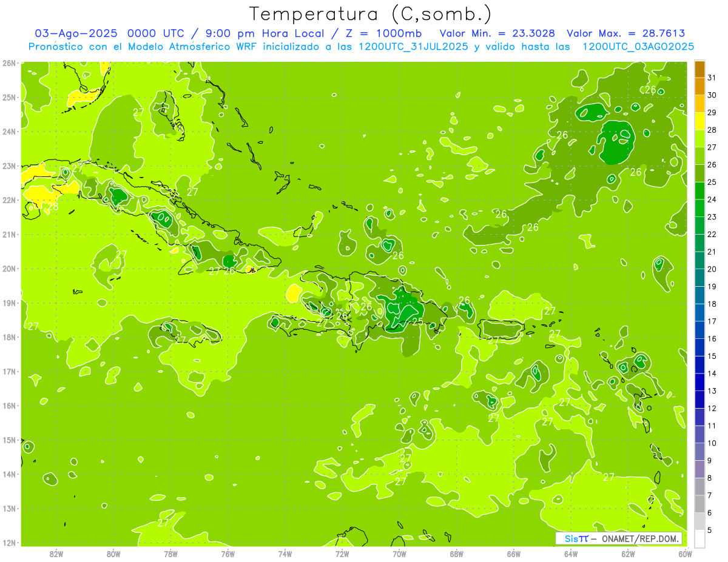
Task: Click the 15N latitude axis label
Action: (x=8, y=440)
